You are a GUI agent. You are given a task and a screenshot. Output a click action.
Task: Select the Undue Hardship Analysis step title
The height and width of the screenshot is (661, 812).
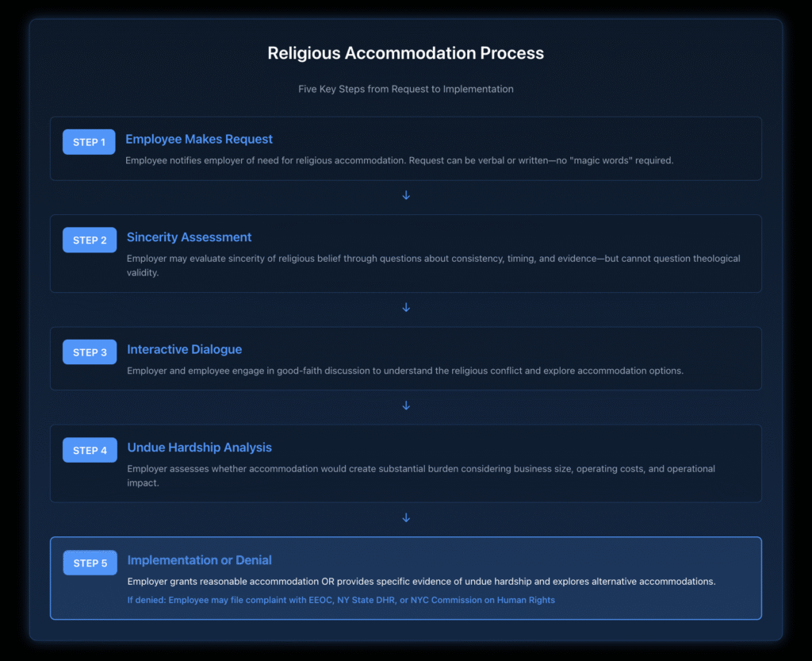tap(199, 448)
